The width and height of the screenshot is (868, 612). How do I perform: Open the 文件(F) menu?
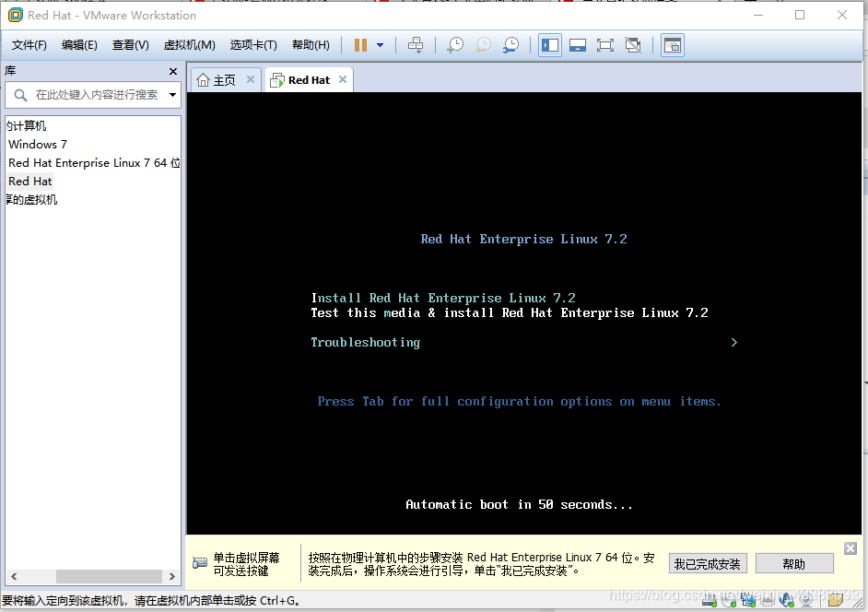(x=29, y=45)
